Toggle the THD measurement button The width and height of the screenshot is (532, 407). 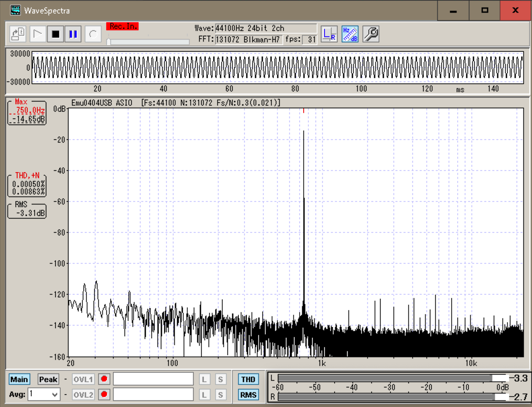pyautogui.click(x=248, y=379)
